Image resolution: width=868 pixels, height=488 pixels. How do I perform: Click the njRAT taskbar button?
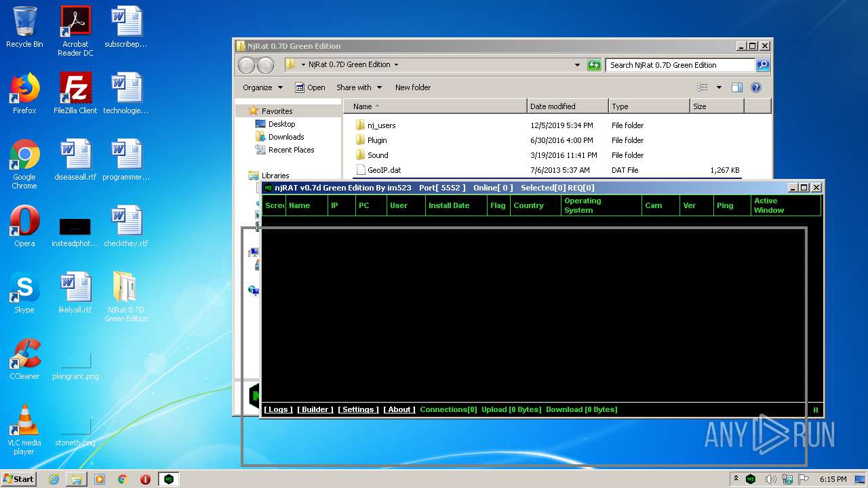(169, 479)
